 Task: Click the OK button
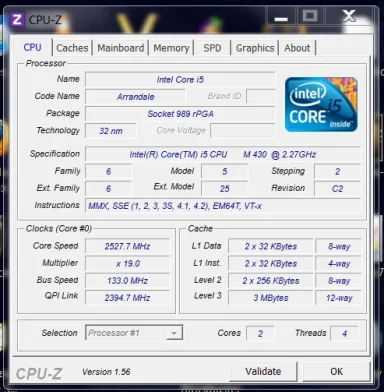pos(336,371)
